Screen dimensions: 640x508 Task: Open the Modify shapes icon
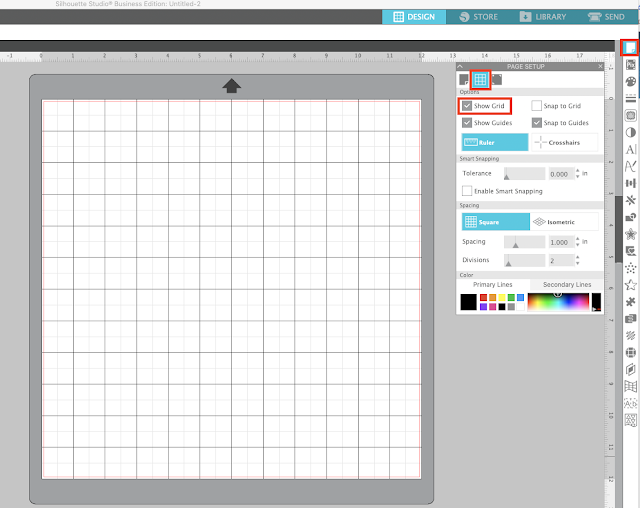coord(631,217)
